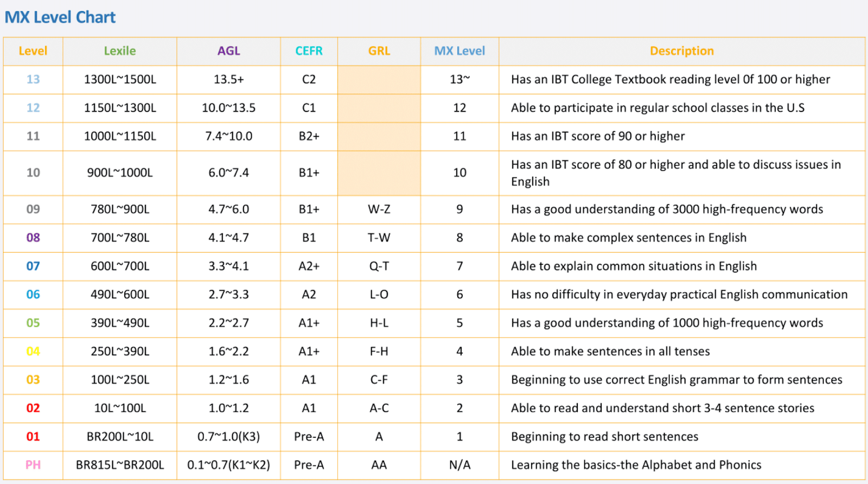
Task: Click the MX Level Chart title
Action: 60,17
